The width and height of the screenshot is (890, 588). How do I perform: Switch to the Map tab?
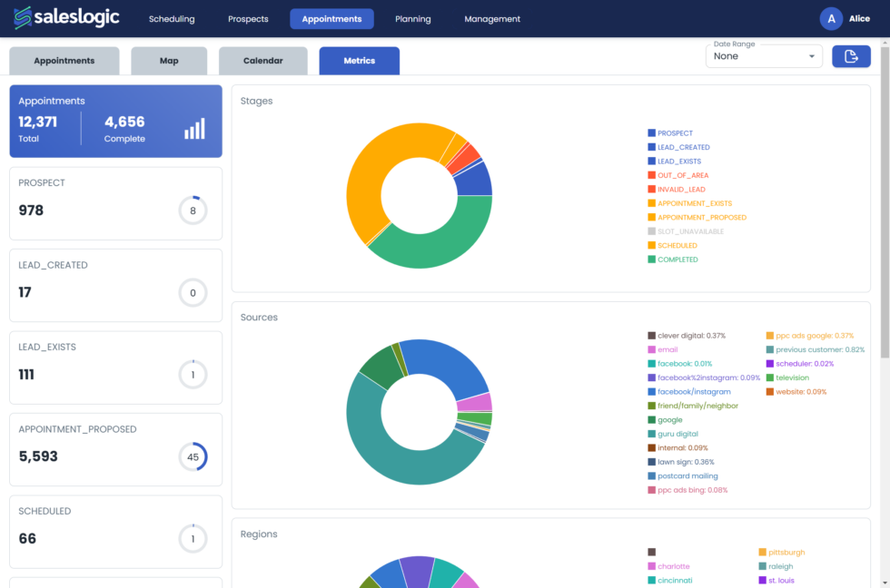coord(169,61)
